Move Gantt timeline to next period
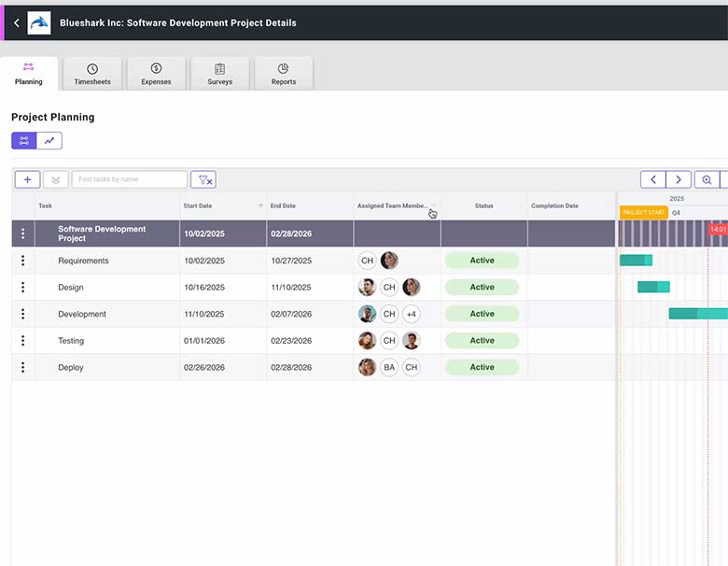The height and width of the screenshot is (566, 728). click(679, 179)
